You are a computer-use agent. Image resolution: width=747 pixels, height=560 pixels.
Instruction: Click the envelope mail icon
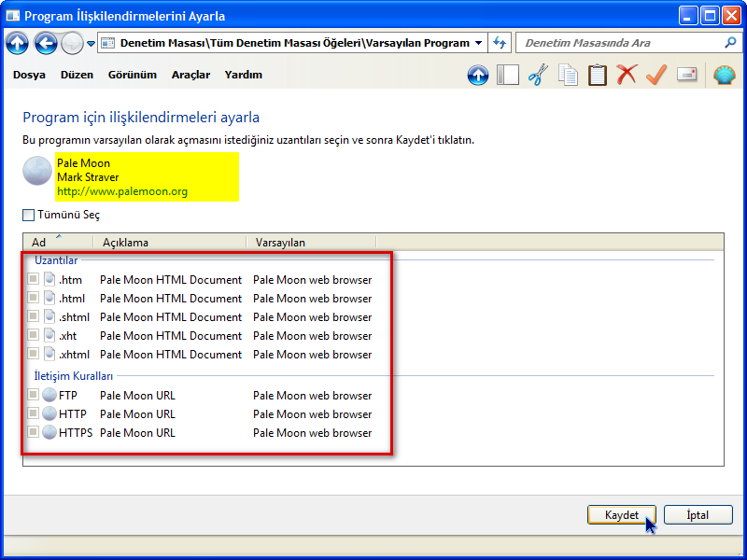pyautogui.click(x=687, y=75)
